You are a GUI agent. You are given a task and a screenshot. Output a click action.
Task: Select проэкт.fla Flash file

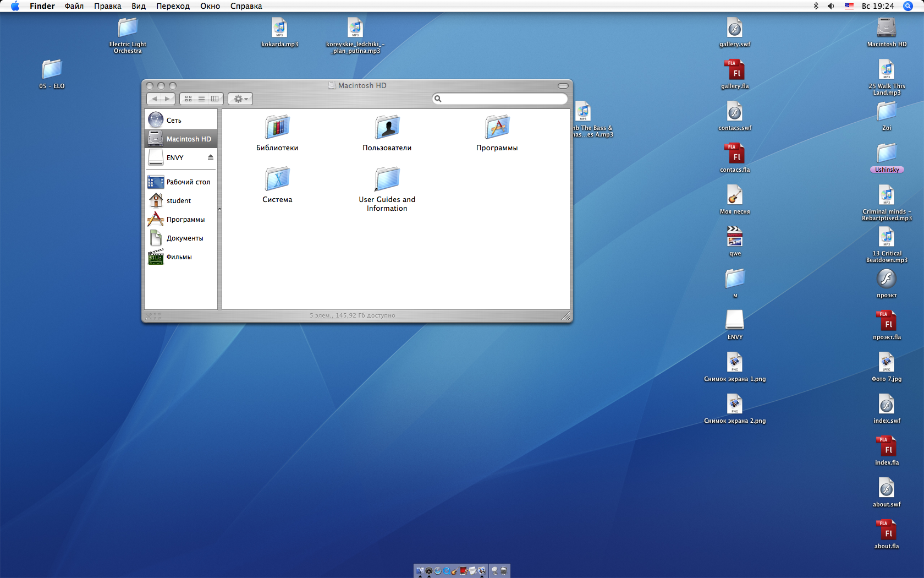pyautogui.click(x=887, y=325)
